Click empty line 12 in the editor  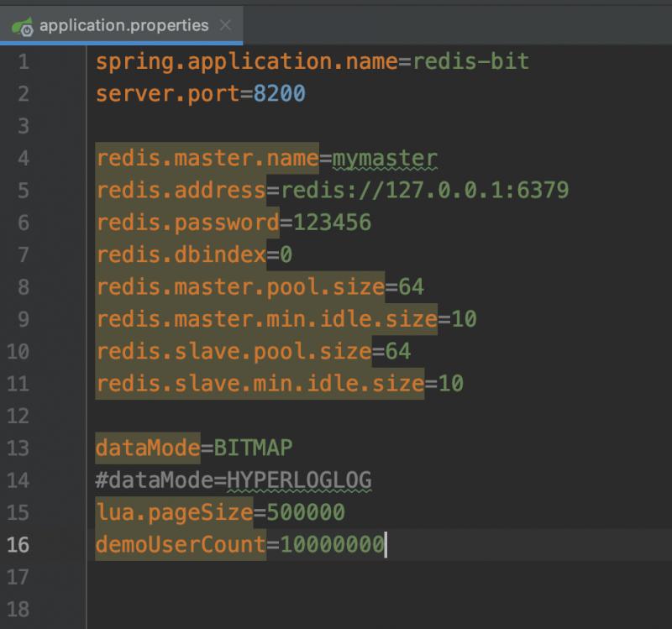tap(377, 416)
